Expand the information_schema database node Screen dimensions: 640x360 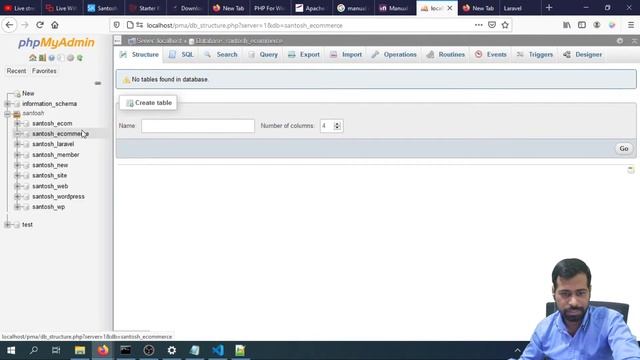click(x=7, y=104)
